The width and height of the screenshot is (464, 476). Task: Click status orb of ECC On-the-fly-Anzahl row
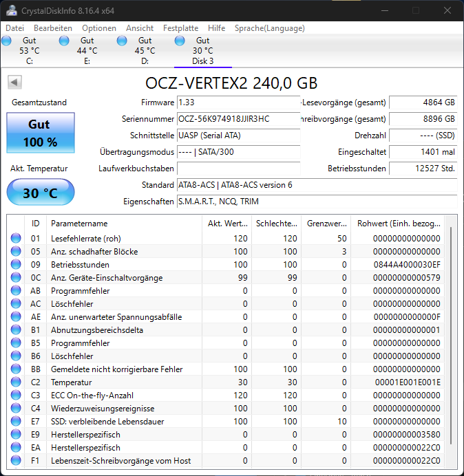pos(16,395)
